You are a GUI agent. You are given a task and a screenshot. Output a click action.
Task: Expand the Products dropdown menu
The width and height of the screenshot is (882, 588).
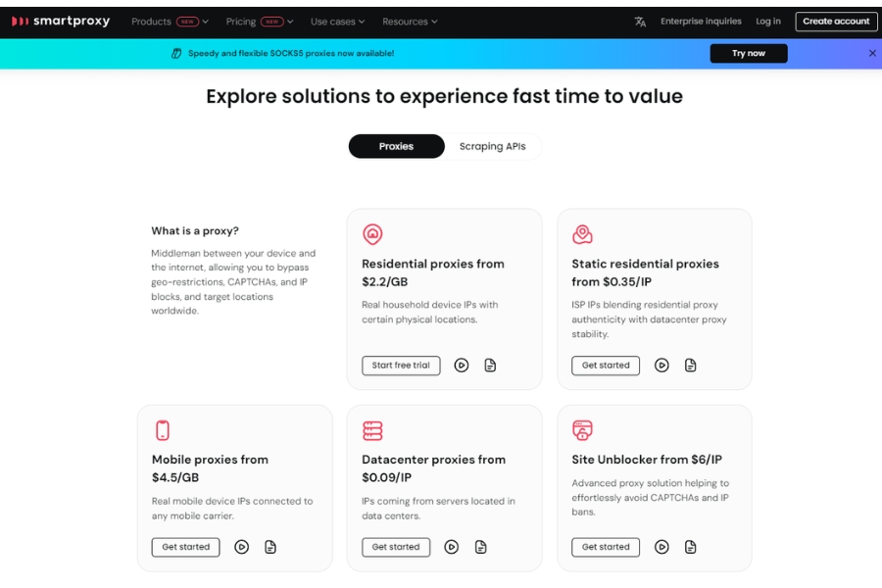[x=170, y=22]
